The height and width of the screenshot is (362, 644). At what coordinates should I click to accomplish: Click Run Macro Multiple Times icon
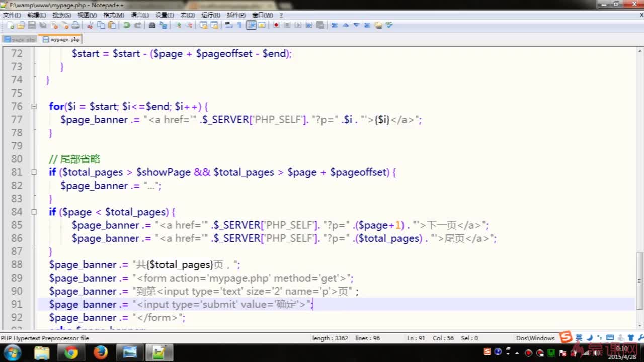[x=309, y=25]
